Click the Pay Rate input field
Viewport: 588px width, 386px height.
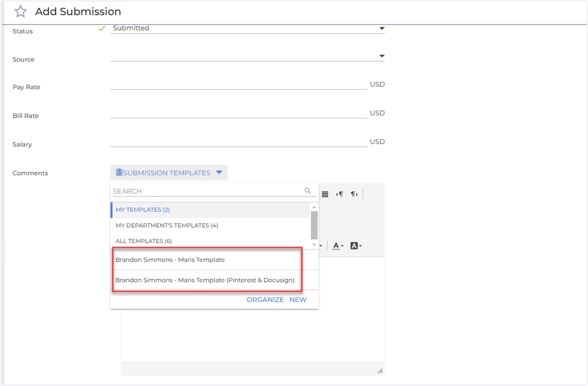239,84
